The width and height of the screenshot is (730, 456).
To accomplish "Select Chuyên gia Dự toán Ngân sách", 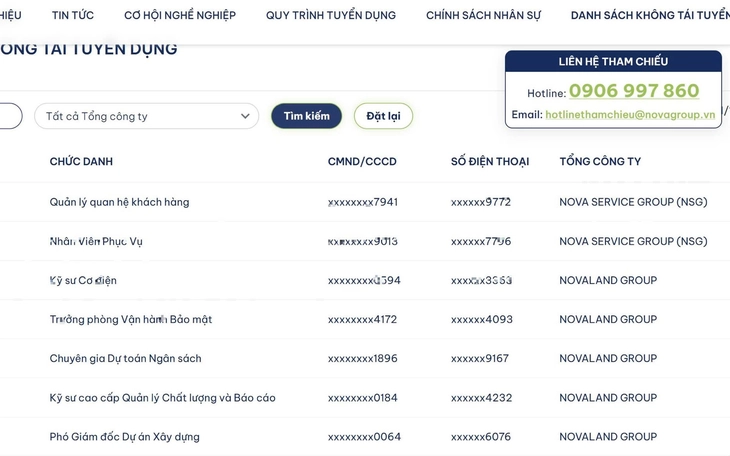I will pos(126,359).
